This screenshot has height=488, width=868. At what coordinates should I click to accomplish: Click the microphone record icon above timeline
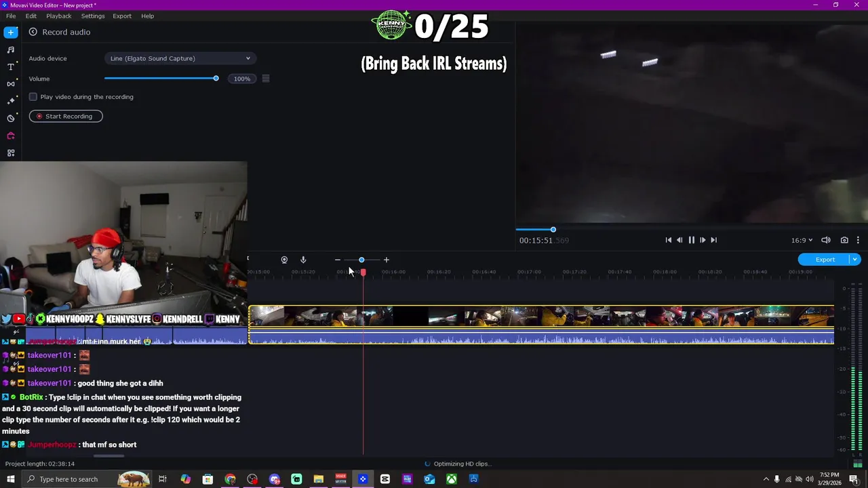(303, 260)
